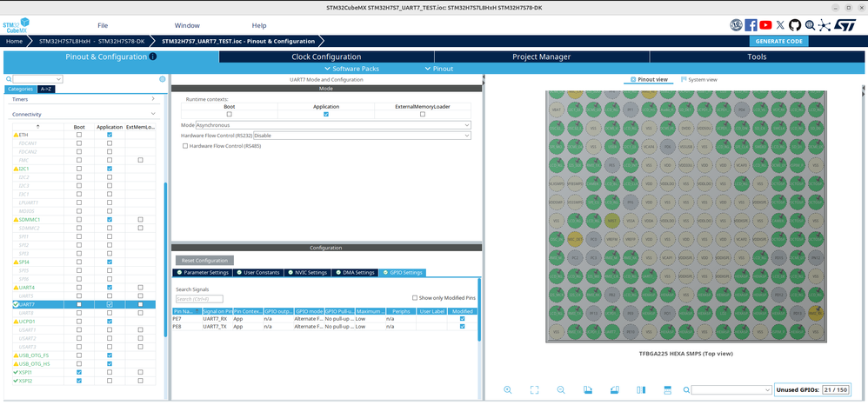This screenshot has height=405, width=868.
Task: Enable Show only Modified Pins checkbox
Action: coord(415,297)
